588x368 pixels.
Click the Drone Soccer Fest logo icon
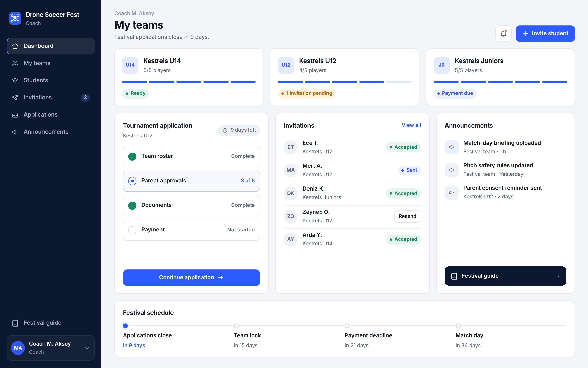[15, 18]
